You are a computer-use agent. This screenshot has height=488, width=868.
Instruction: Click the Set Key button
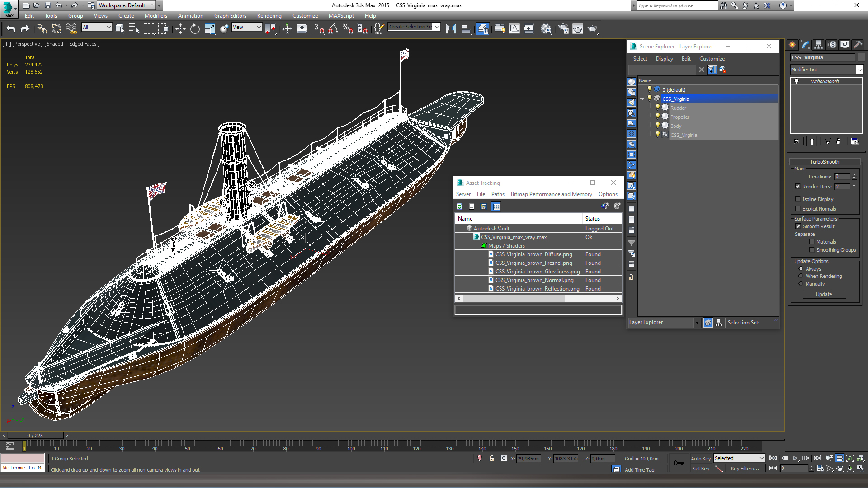tap(700, 469)
